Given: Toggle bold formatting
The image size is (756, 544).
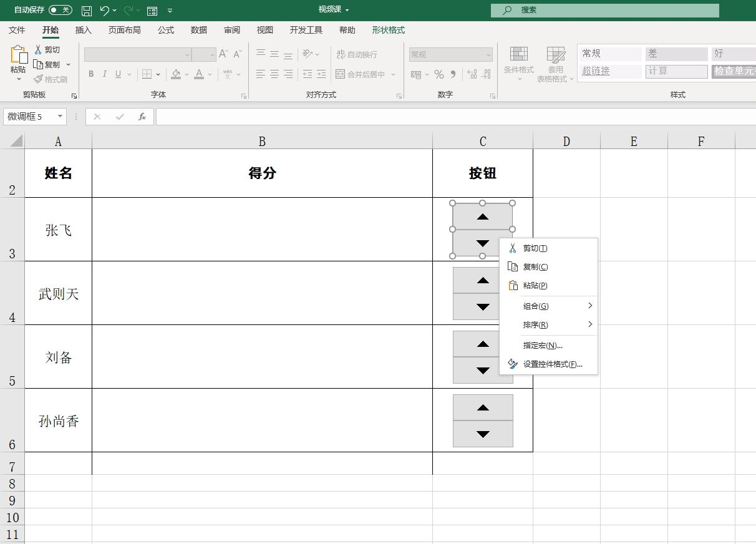Looking at the screenshot, I should pyautogui.click(x=90, y=74).
